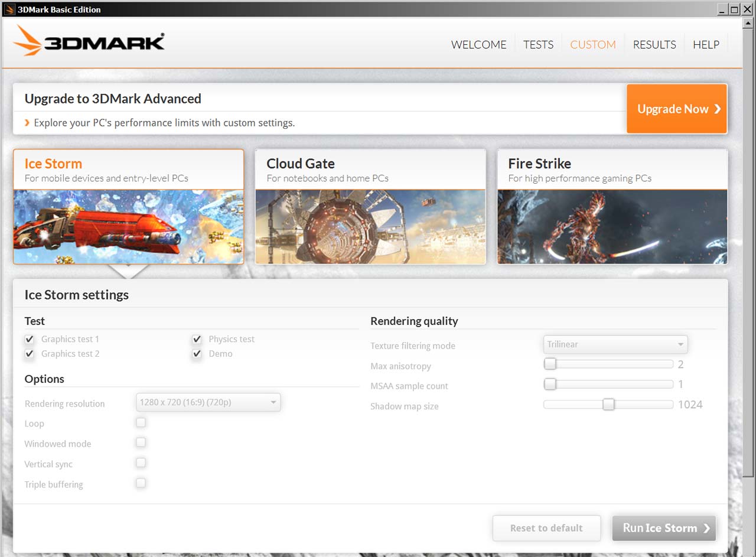The width and height of the screenshot is (756, 557).
Task: Click the 3DMark logo in the header
Action: 89,41
